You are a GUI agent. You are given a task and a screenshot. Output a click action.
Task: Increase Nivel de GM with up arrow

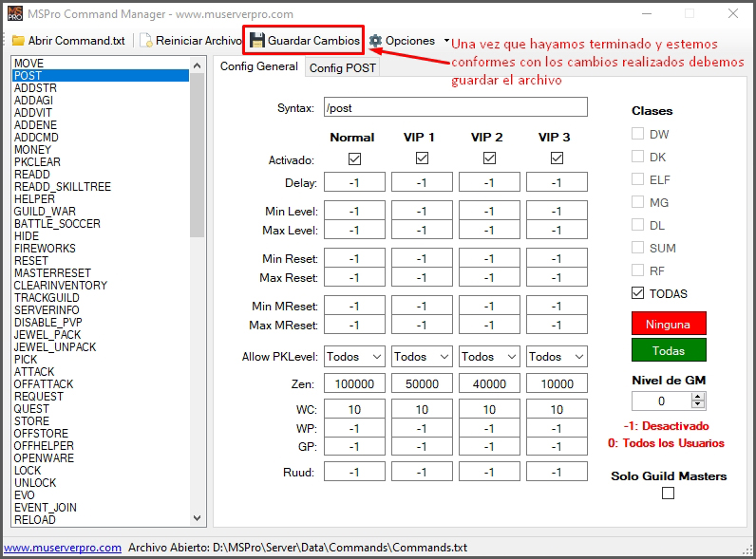[699, 397]
